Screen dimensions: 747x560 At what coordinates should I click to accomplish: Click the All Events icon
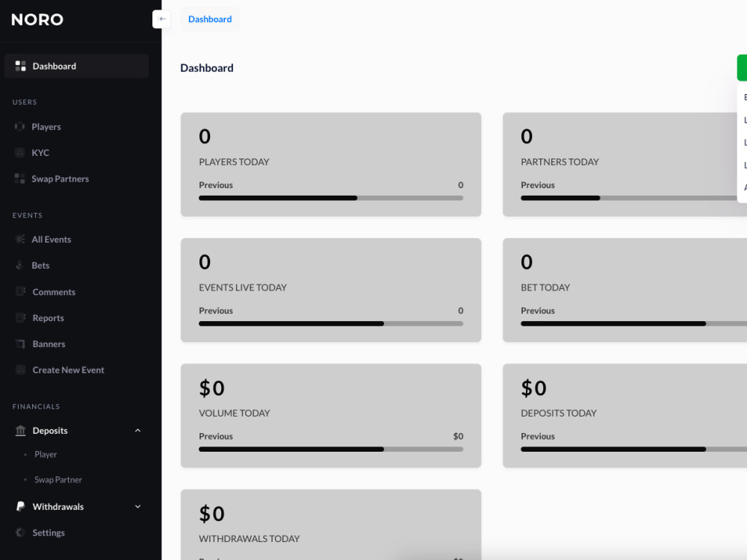pyautogui.click(x=19, y=240)
